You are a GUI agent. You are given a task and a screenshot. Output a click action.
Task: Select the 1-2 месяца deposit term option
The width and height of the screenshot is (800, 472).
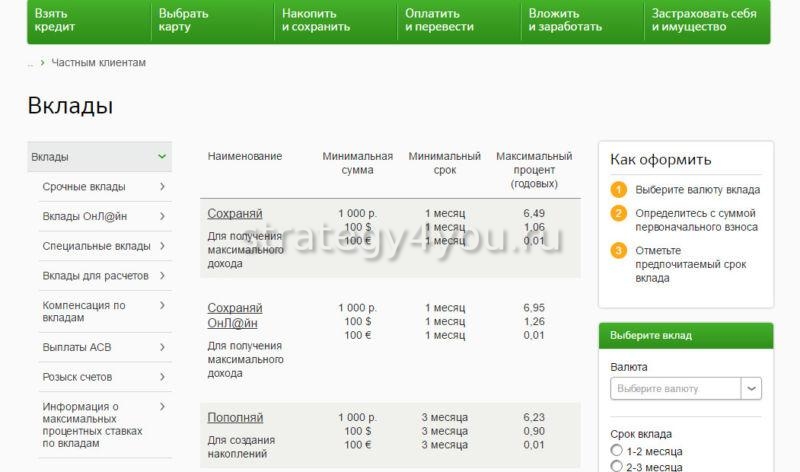pos(617,451)
